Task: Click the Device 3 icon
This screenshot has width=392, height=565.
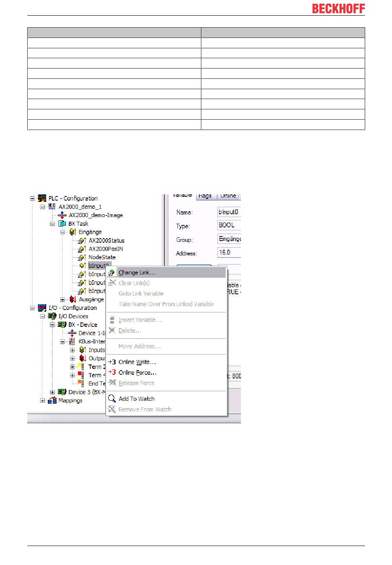Action: pos(62,392)
